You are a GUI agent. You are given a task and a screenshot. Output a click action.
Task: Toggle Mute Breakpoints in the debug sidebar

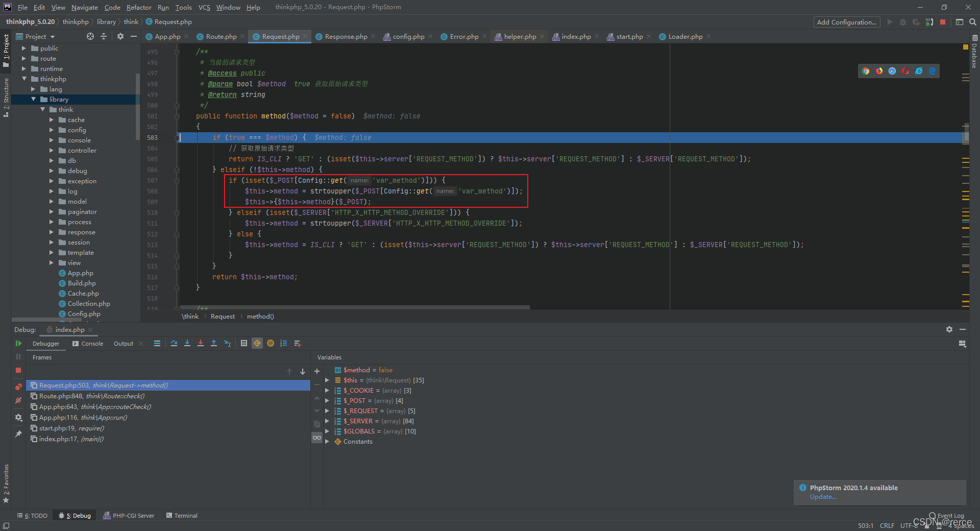point(18,400)
